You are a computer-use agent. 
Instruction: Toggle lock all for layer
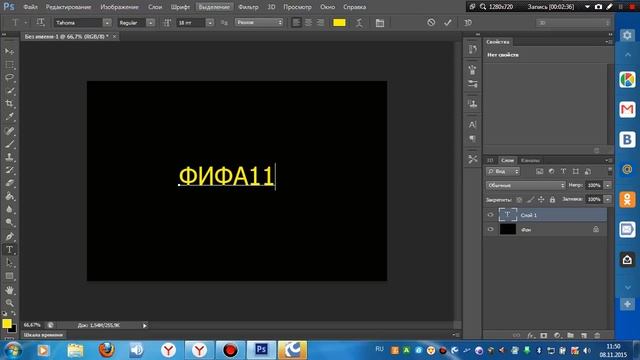[x=552, y=200]
